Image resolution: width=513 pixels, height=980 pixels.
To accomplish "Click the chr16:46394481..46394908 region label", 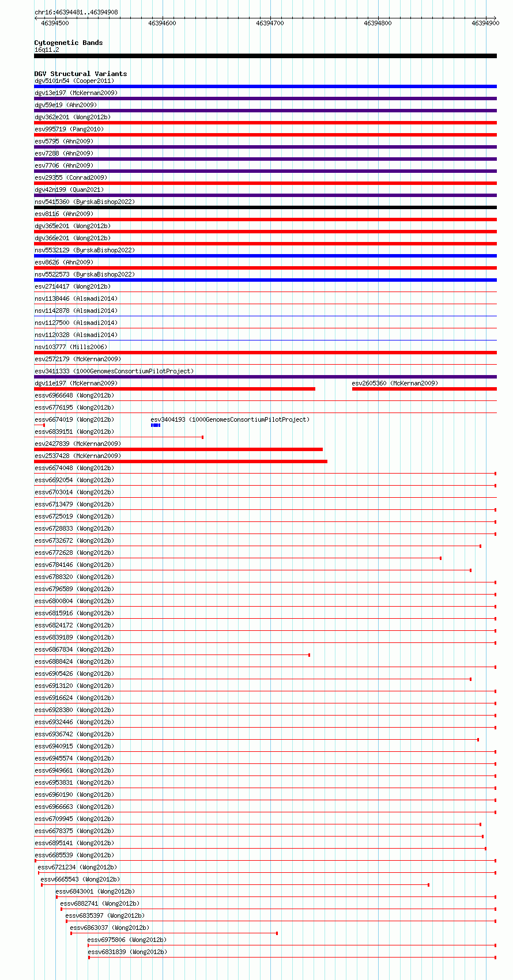I will point(76,12).
